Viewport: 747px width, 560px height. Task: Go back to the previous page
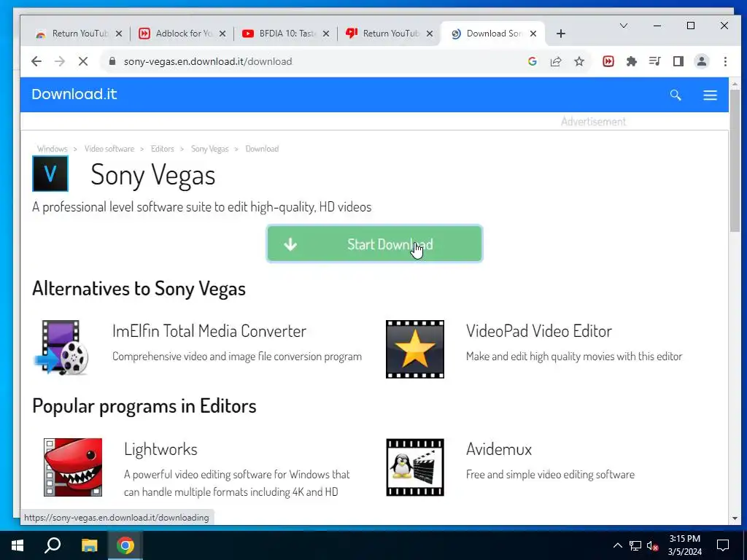coord(36,61)
